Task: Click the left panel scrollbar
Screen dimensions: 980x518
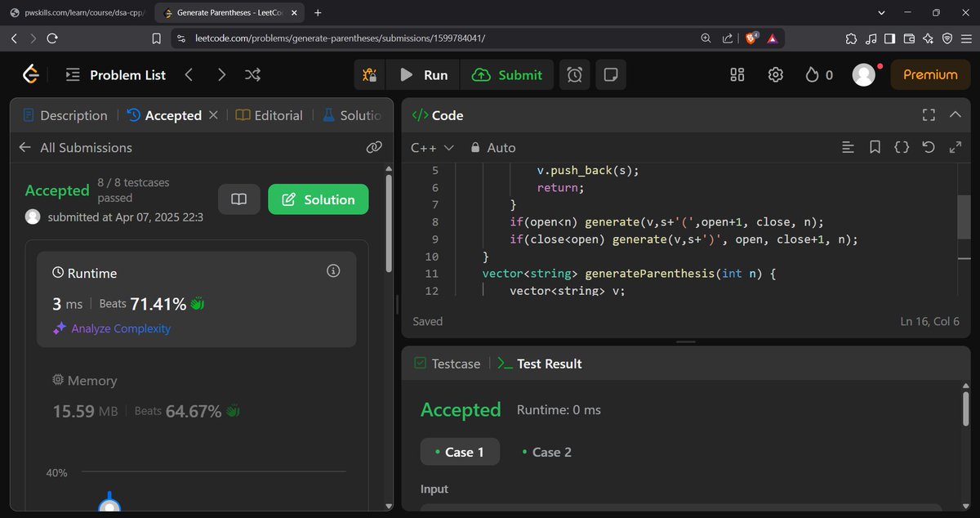Action: [388, 221]
